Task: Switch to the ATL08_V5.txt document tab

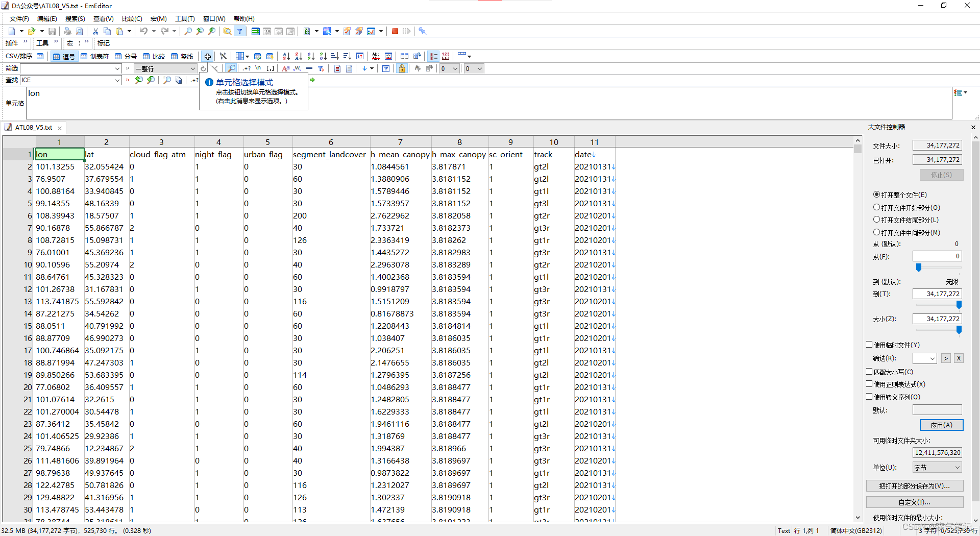Action: click(33, 128)
